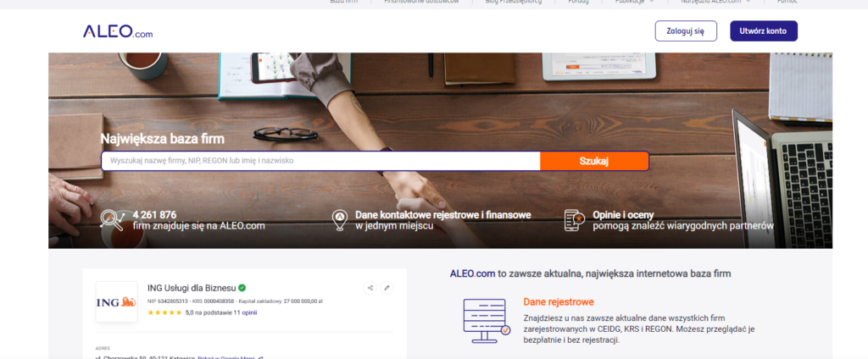Click the ING lion logo thumbnail
The width and height of the screenshot is (868, 359).
(116, 301)
